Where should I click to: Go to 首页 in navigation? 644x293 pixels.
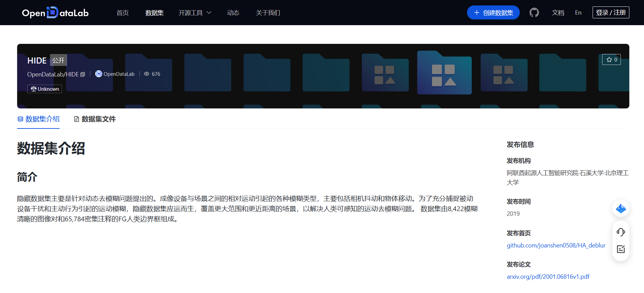pyautogui.click(x=123, y=13)
